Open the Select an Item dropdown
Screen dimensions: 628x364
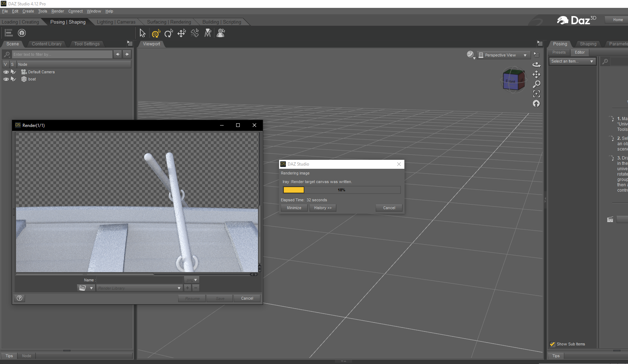(x=572, y=62)
